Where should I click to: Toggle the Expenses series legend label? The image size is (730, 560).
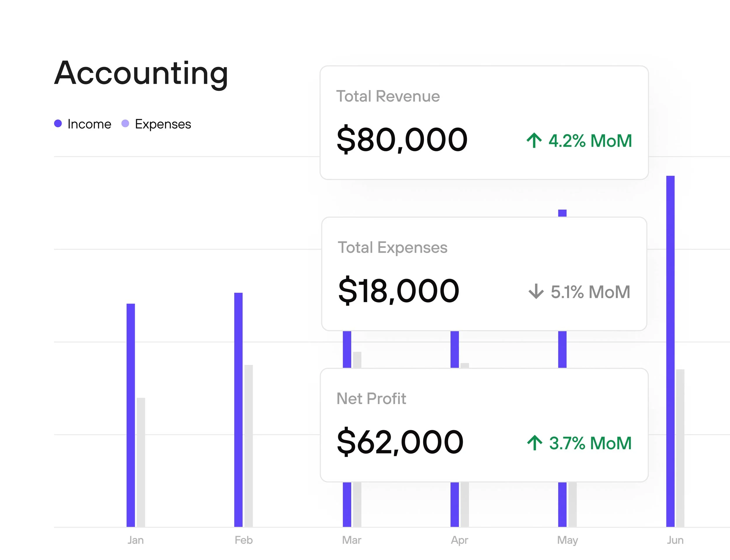(x=163, y=124)
